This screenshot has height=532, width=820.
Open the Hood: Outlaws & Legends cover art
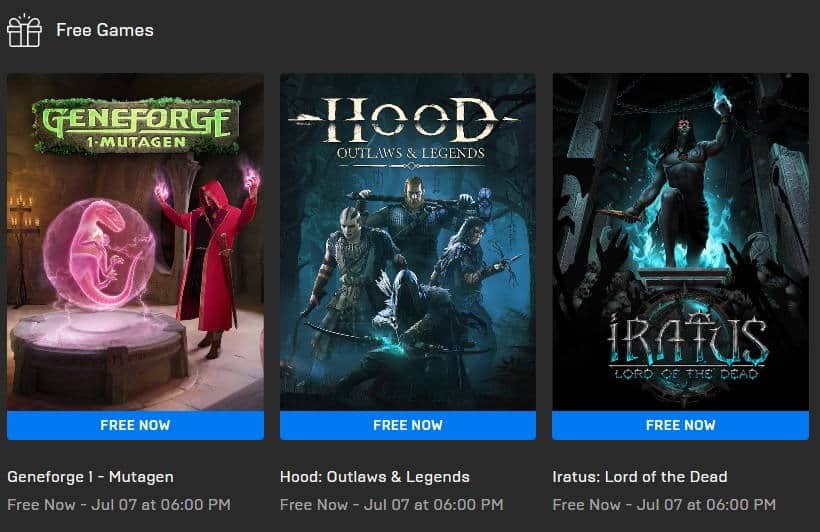tap(408, 242)
